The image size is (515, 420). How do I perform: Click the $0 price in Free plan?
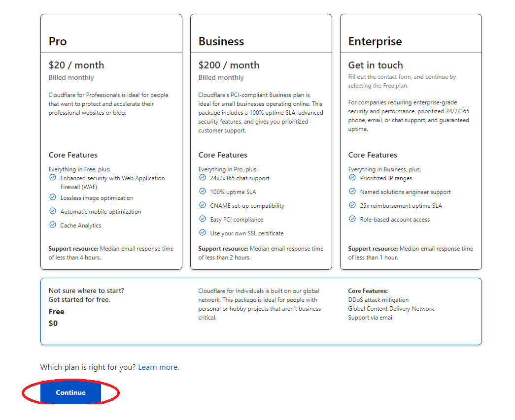pos(53,323)
